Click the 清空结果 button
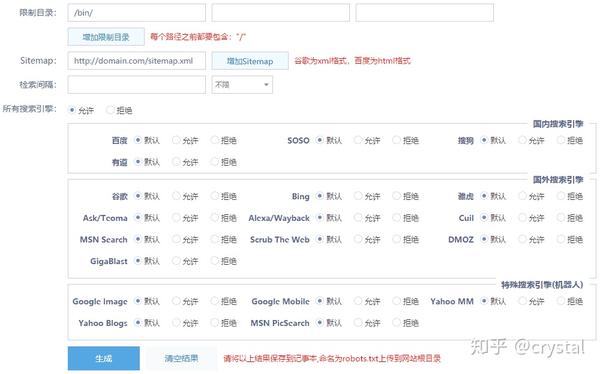 [181, 358]
